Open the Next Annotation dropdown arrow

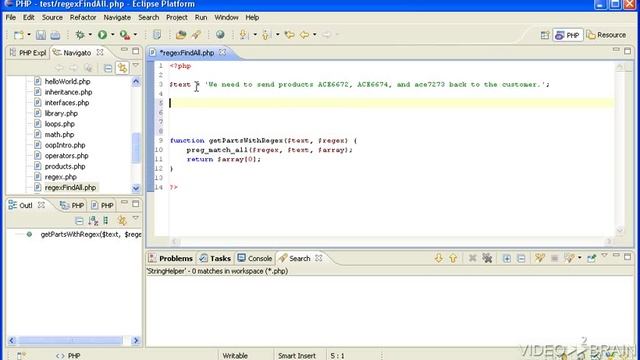pos(255,35)
